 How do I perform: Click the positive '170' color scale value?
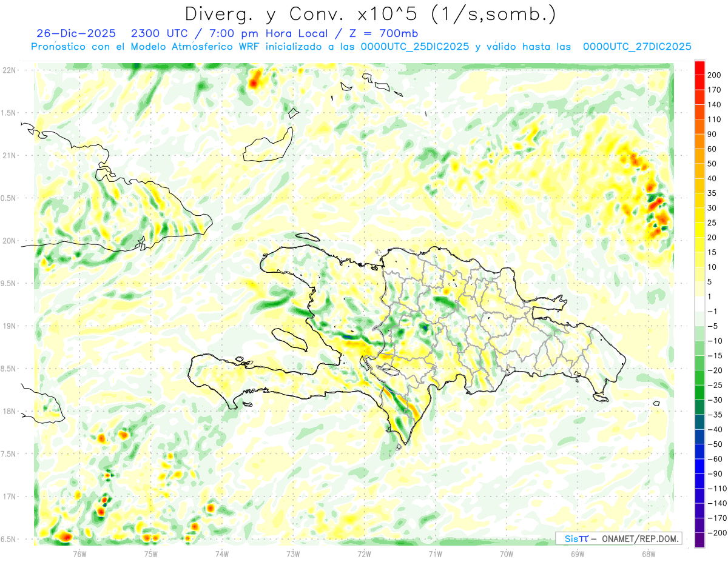click(x=714, y=90)
